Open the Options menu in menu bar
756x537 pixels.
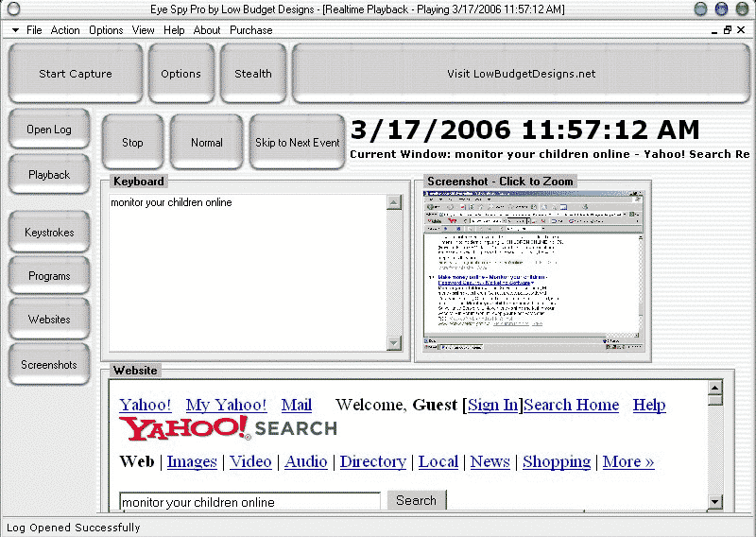pyautogui.click(x=106, y=30)
